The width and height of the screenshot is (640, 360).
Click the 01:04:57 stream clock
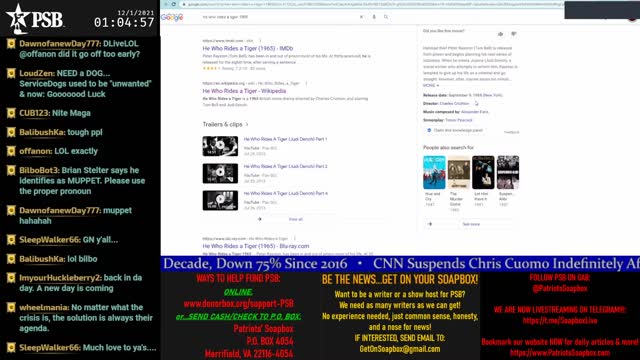click(124, 22)
